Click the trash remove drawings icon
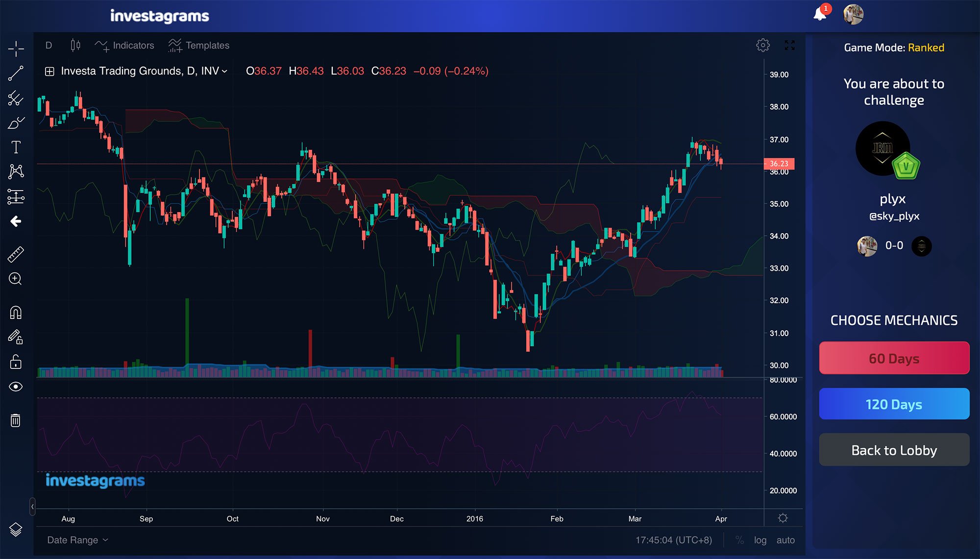 tap(16, 420)
